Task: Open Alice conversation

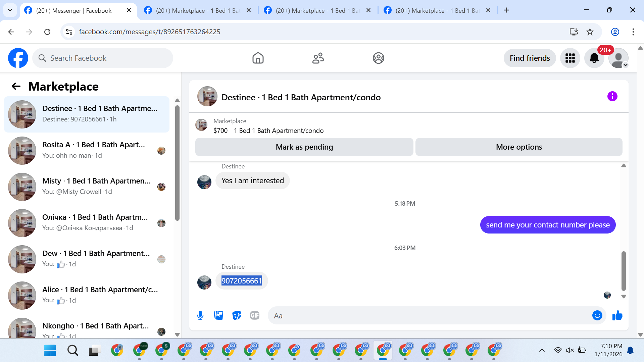Action: coord(87,296)
